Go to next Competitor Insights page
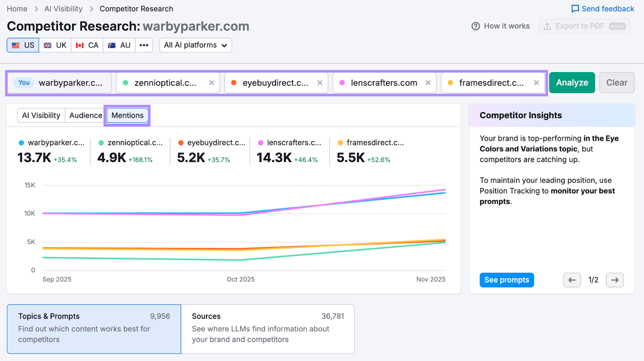The image size is (644, 361). [x=615, y=280]
